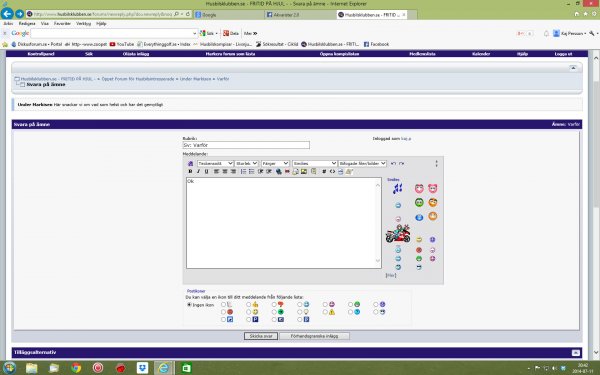Open the font dropdown in editor
The image size is (600, 375).
[215, 163]
